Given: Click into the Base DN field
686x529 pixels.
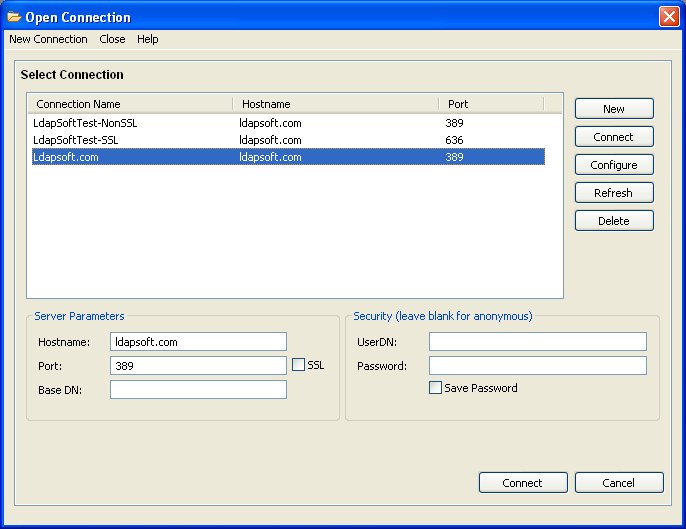Looking at the screenshot, I should point(198,390).
